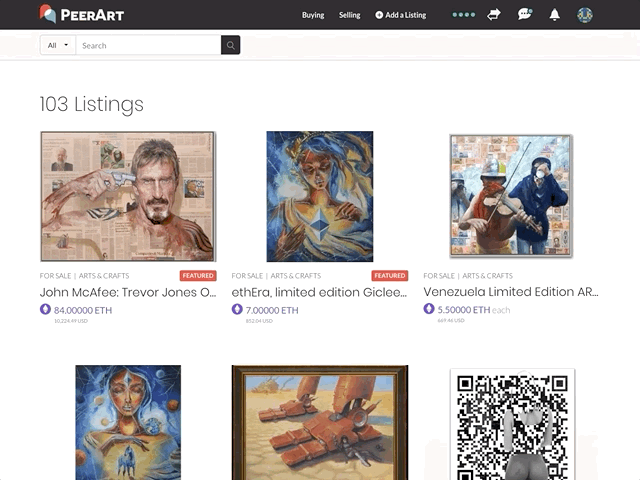Image resolution: width=640 pixels, height=480 pixels.
Task: Open Venezuela Limited Edition AR title
Action: (x=511, y=292)
